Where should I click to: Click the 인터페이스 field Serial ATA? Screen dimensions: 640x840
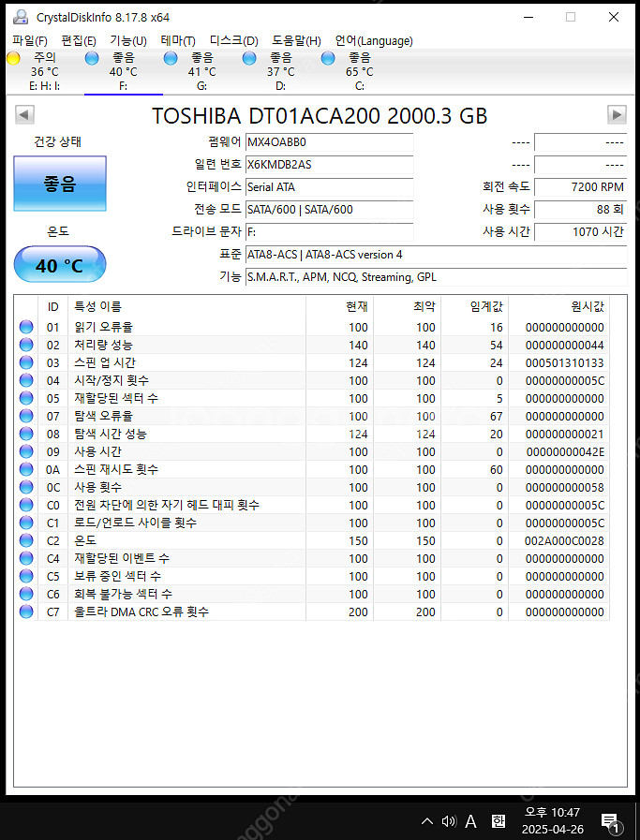(329, 187)
